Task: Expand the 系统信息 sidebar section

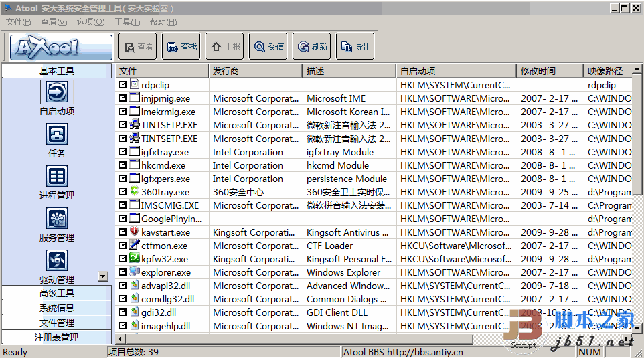Action: click(x=57, y=308)
